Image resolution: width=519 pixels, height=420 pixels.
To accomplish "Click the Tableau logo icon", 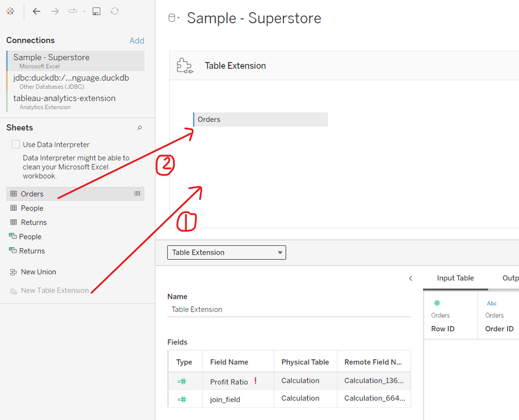I will pos(10,11).
